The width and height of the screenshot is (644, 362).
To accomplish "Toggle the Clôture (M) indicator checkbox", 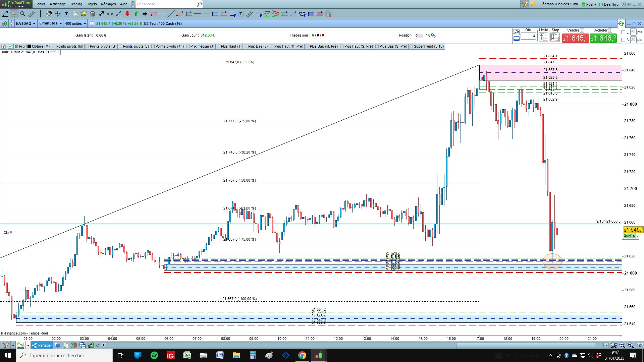I will [x=30, y=47].
